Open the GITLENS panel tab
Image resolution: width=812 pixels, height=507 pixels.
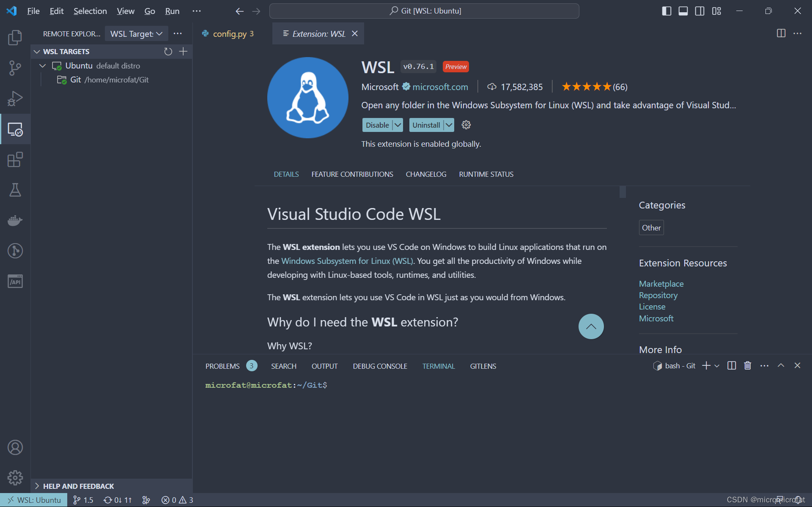tap(483, 366)
